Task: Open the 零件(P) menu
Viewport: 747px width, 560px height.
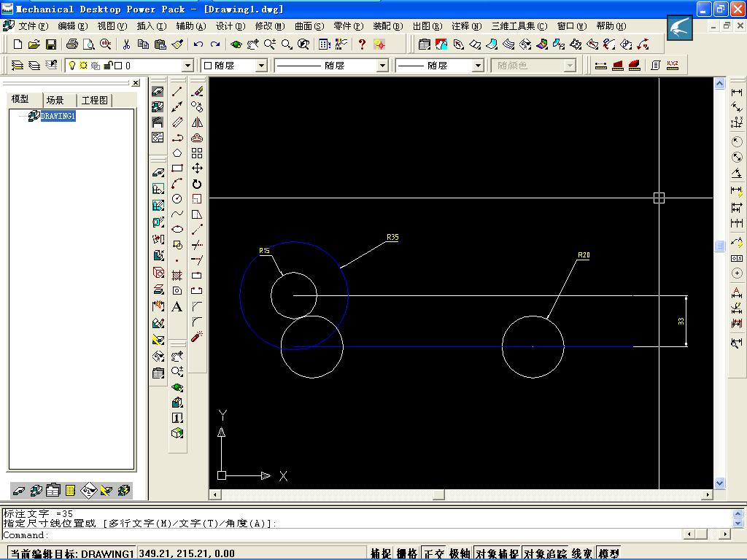Action: click(349, 26)
